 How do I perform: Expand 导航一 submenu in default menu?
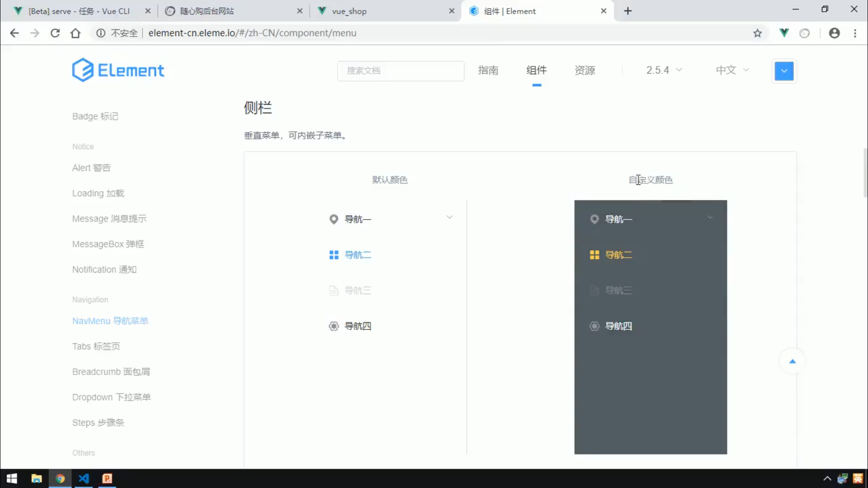tap(449, 217)
